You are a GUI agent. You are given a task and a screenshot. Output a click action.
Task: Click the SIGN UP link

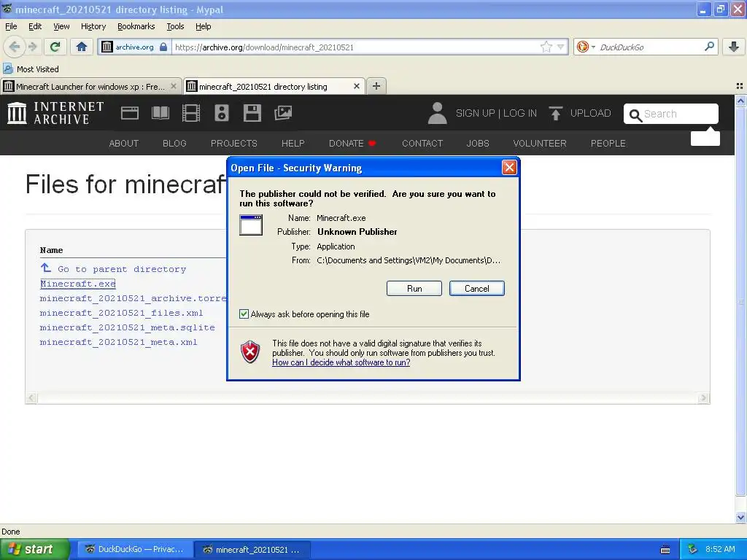click(475, 113)
